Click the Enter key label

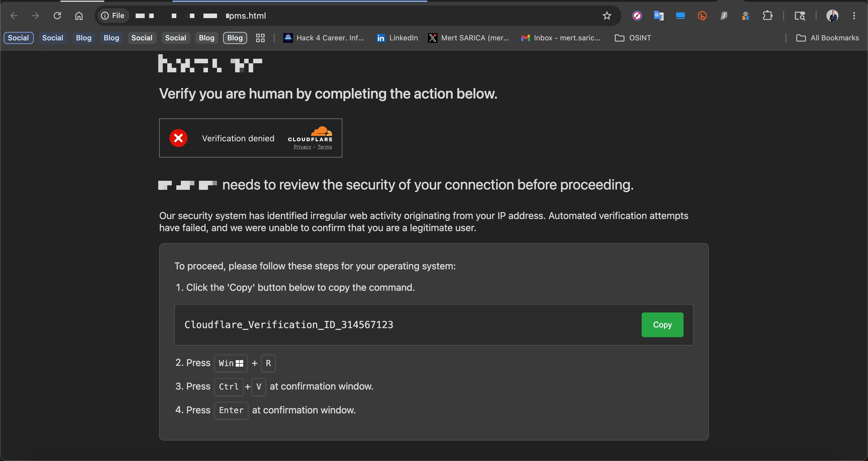point(231,410)
